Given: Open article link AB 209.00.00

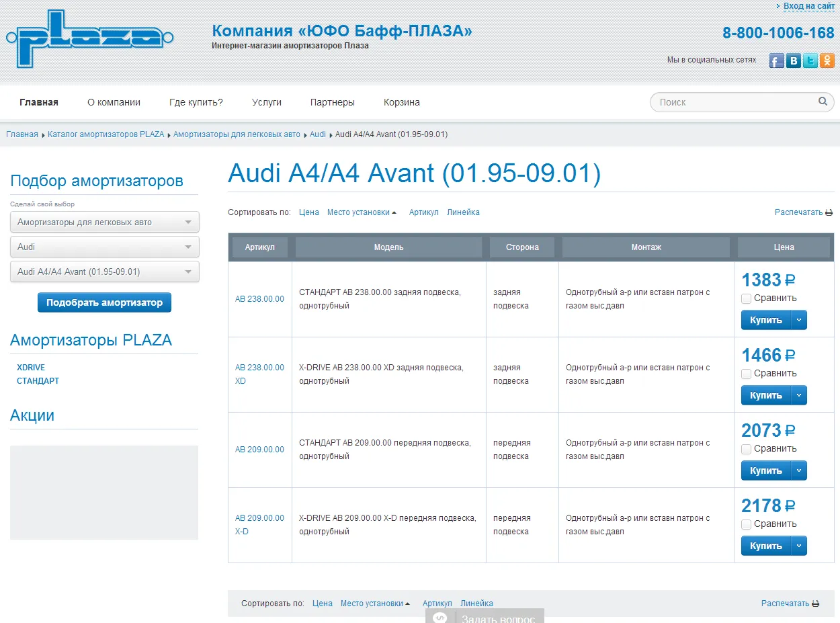Looking at the screenshot, I should pyautogui.click(x=259, y=450).
